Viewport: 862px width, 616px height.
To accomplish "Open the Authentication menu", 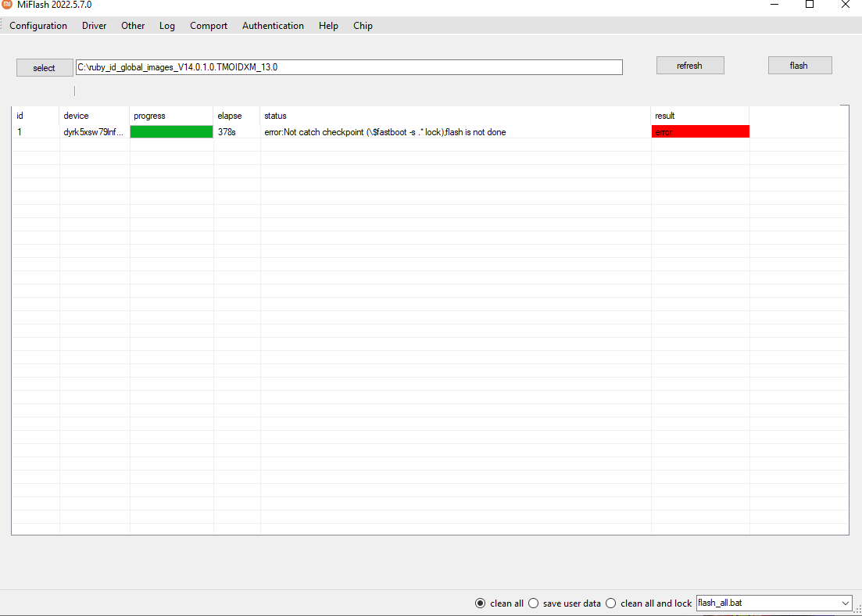I will (273, 26).
